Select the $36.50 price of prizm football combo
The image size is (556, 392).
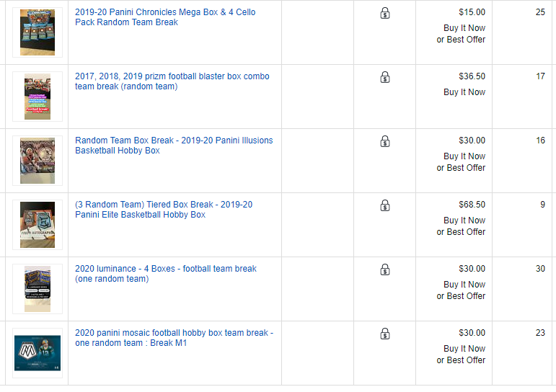pyautogui.click(x=472, y=76)
